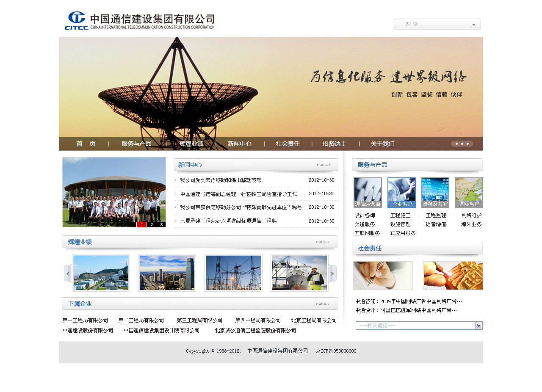Click the CITCC company logo
This screenshot has width=542, height=392.
(x=139, y=21)
